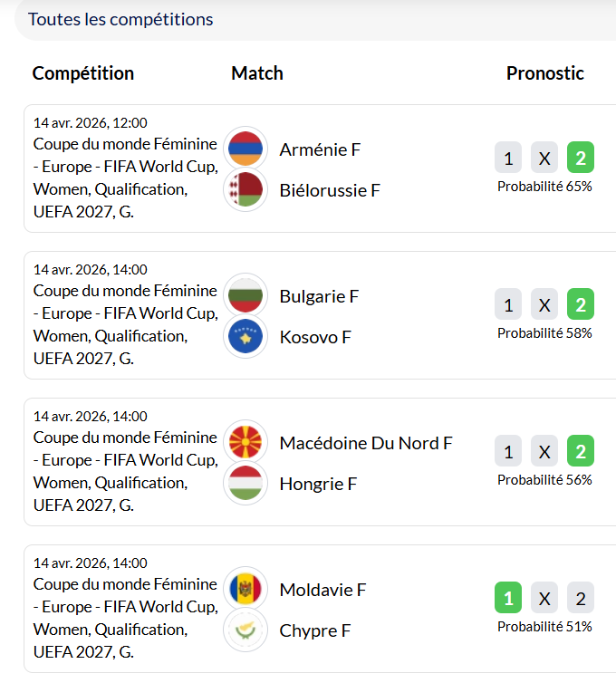This screenshot has width=616, height=683.
Task: Select prediction 1 for Arménie–Biélorussie match
Action: [508, 159]
